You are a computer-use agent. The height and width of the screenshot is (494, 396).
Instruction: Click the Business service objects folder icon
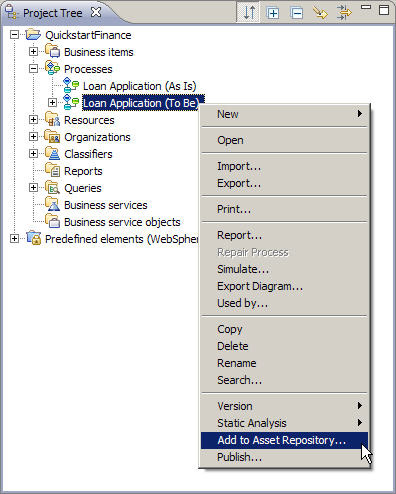coord(52,221)
